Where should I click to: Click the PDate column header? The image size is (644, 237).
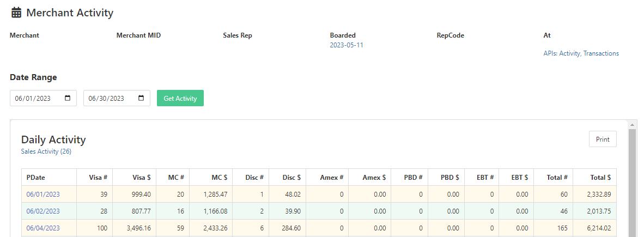click(49, 178)
